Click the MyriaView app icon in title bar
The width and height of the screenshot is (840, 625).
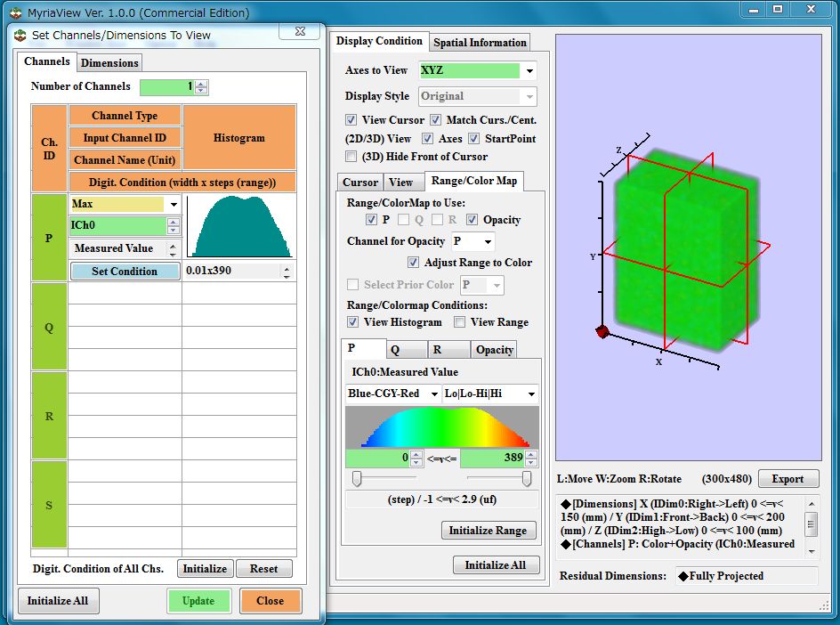pyautogui.click(x=15, y=12)
